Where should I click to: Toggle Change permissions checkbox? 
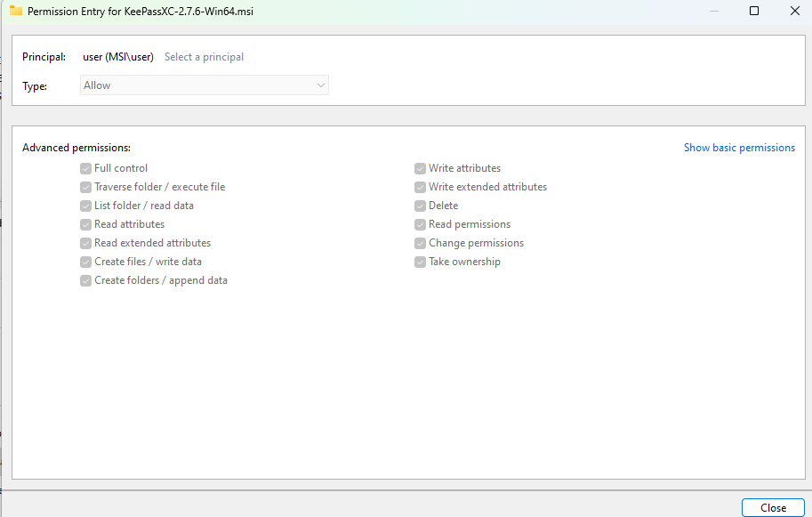(x=420, y=243)
